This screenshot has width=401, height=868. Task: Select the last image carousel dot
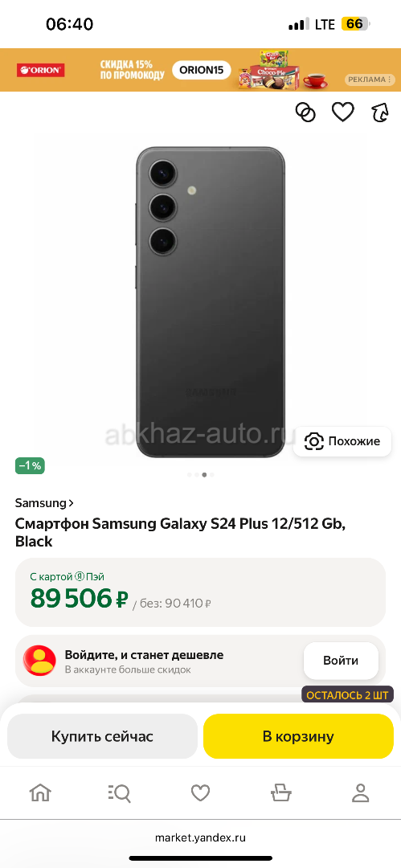point(212,474)
